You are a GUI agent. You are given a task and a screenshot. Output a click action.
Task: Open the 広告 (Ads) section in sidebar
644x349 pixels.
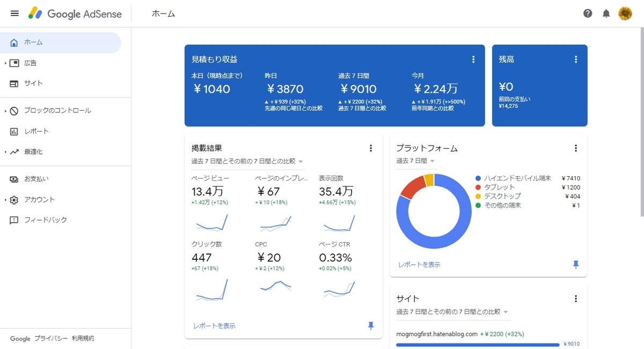point(30,63)
